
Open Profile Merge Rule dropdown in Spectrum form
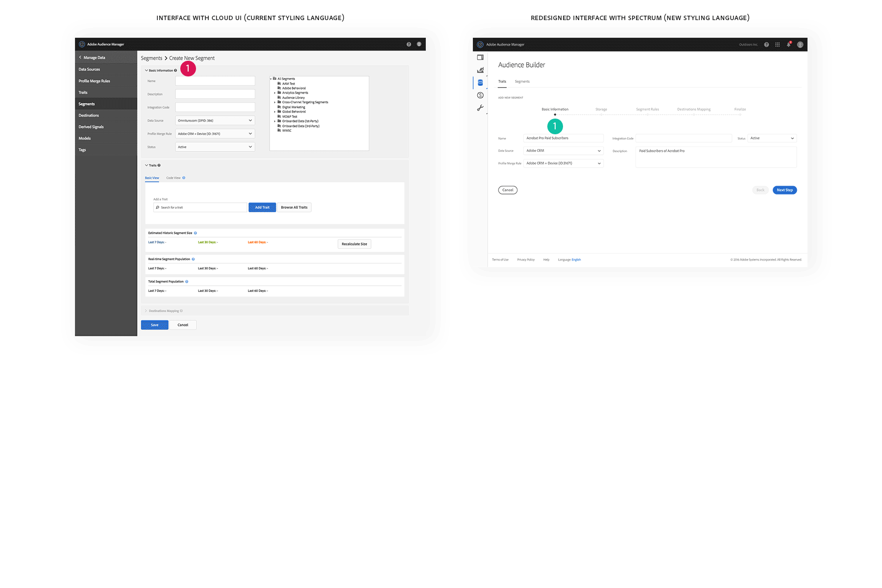point(563,163)
